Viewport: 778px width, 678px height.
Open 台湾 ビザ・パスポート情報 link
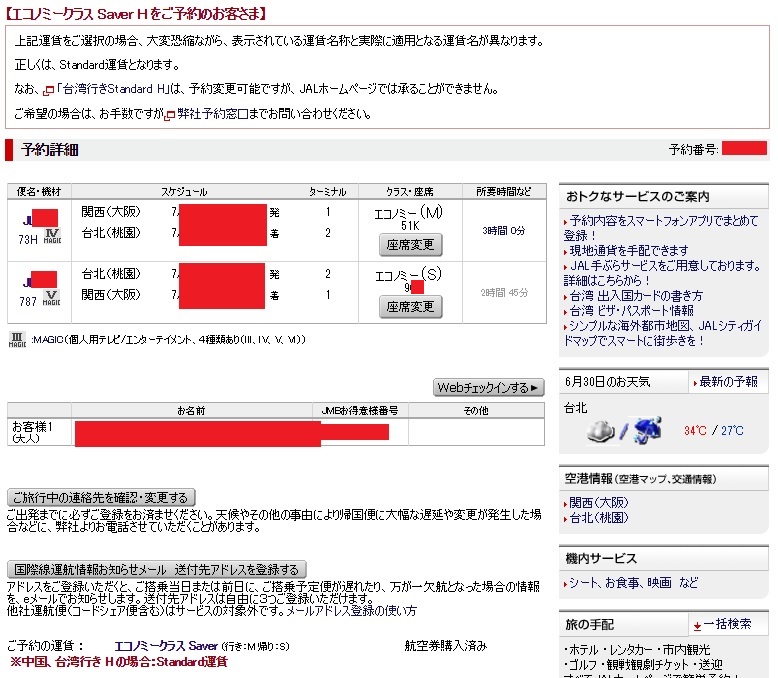pyautogui.click(x=631, y=311)
